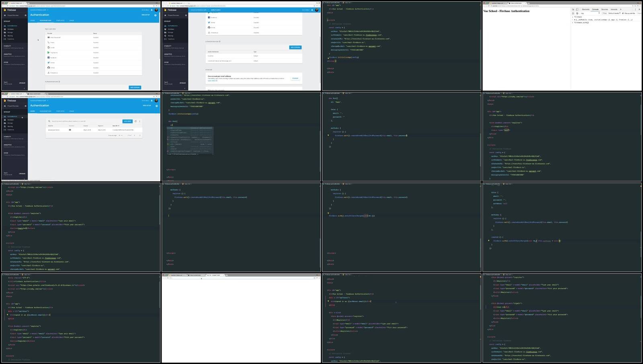
Task: Expand the logged object arrow in the console output
Action: 575,20
